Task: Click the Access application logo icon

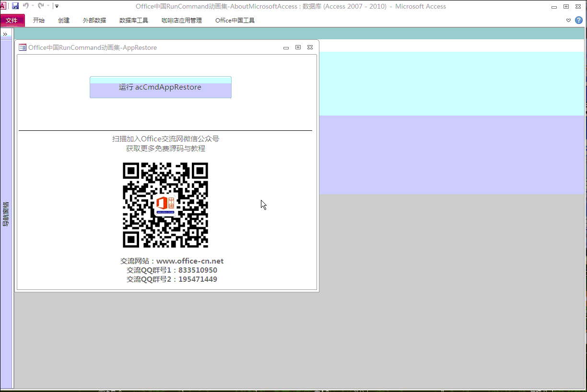Action: tap(3, 6)
